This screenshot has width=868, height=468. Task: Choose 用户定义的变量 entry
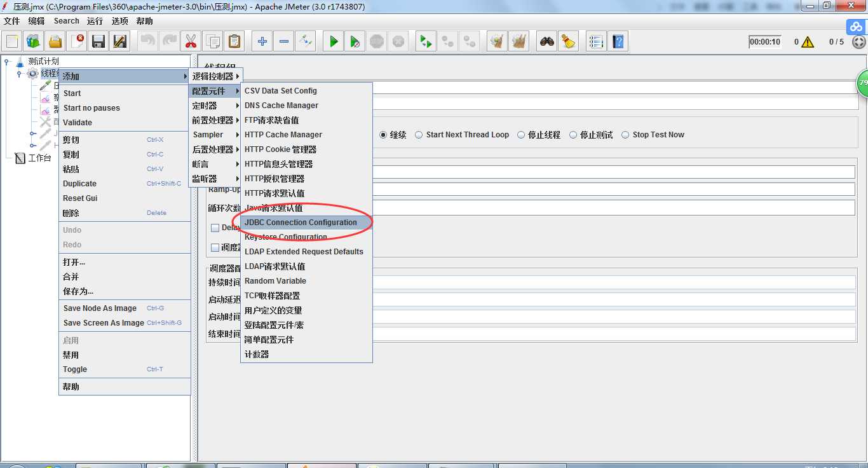pos(306,310)
